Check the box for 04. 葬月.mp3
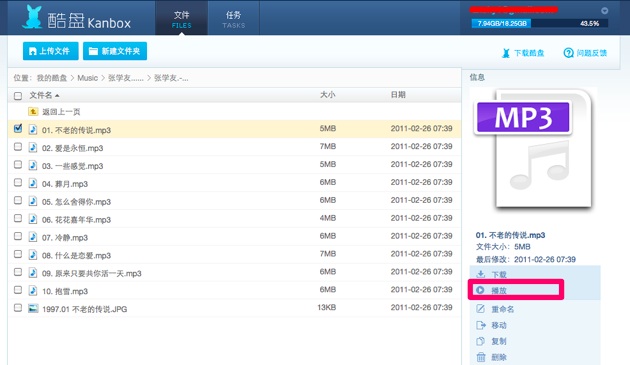630x365 pixels. coord(18,182)
